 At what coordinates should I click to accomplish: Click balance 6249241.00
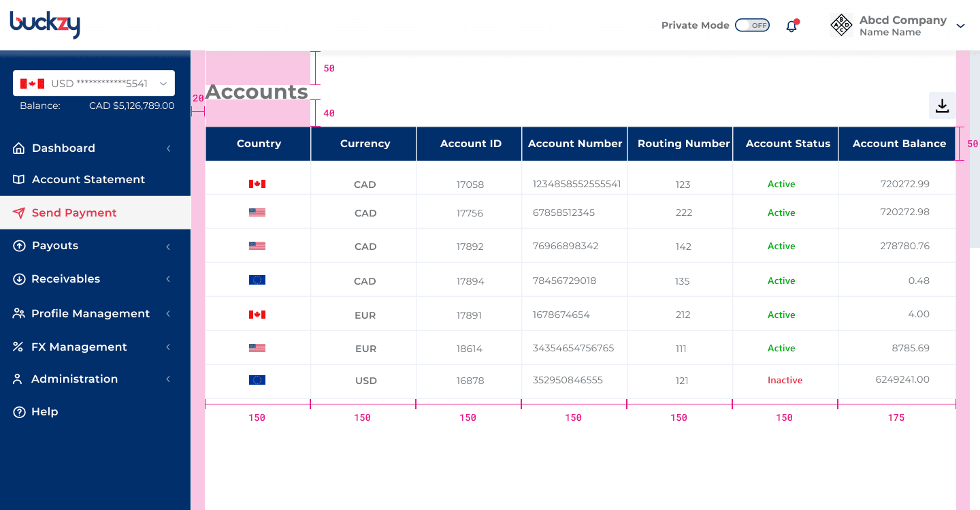(902, 379)
